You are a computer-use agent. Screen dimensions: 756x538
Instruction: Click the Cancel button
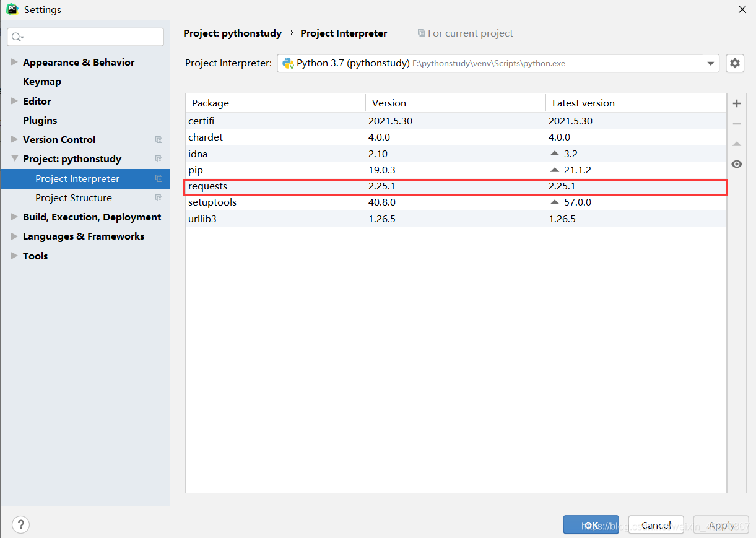click(x=656, y=525)
